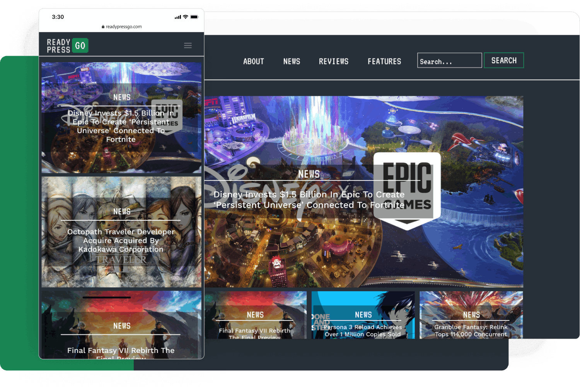
Task: Click NEWS label on Persona 3 Reload card
Action: click(x=363, y=315)
